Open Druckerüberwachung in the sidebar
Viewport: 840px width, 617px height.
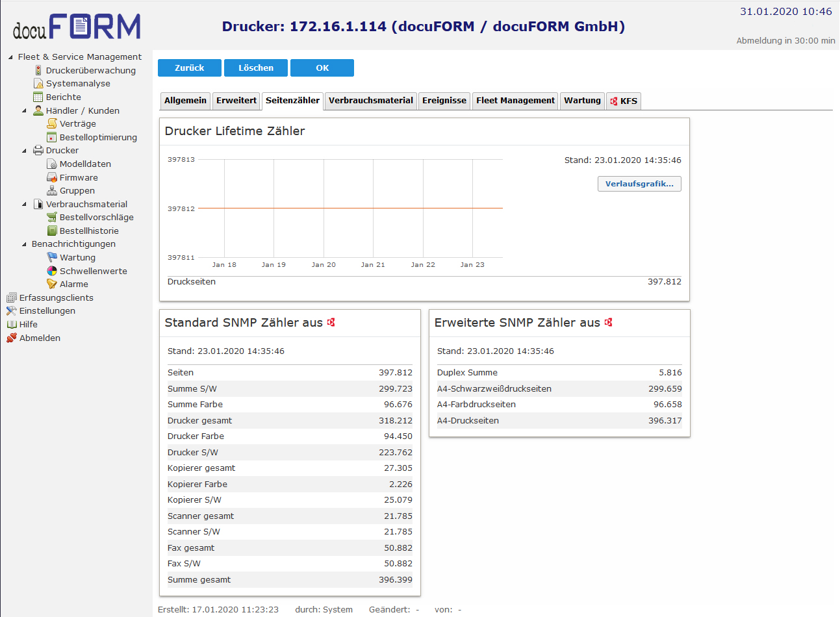[x=91, y=70]
